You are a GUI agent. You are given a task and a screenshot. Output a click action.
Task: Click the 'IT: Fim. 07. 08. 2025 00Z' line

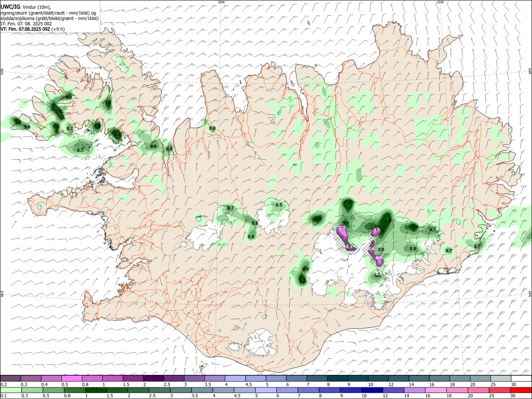pos(26,24)
